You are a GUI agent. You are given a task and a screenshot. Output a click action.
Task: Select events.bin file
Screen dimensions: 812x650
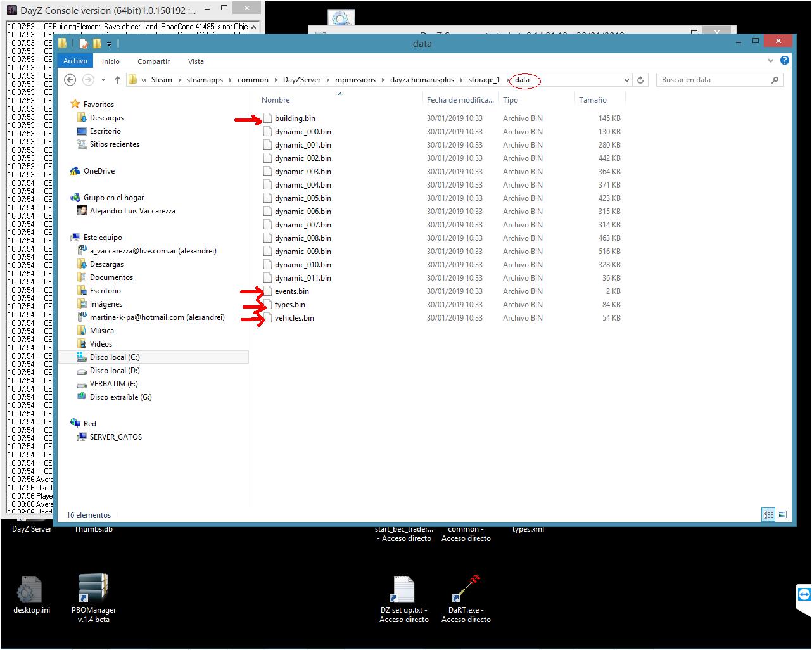(x=291, y=291)
